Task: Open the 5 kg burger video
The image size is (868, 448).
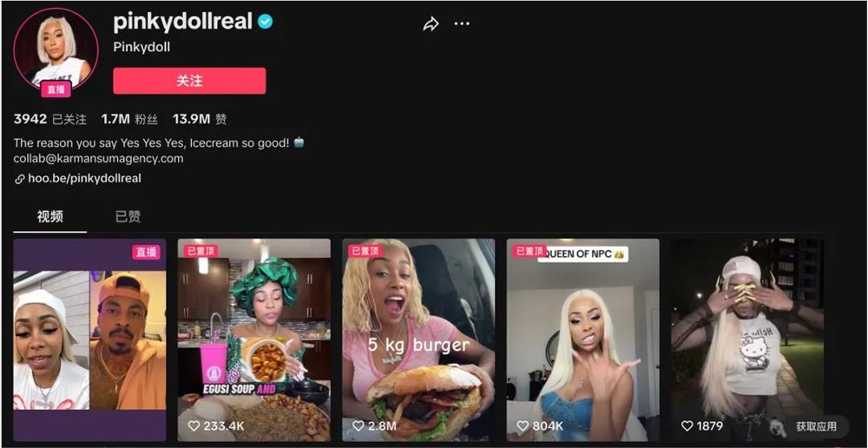Action: [x=418, y=340]
